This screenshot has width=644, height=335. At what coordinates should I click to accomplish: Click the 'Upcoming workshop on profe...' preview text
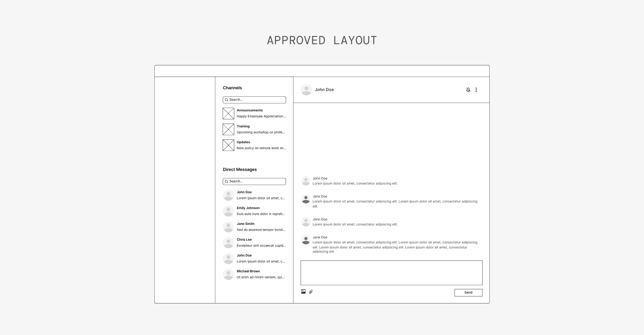tap(261, 132)
